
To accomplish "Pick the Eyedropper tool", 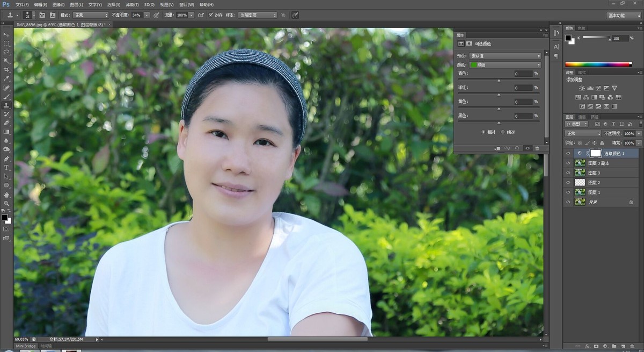I will click(6, 78).
